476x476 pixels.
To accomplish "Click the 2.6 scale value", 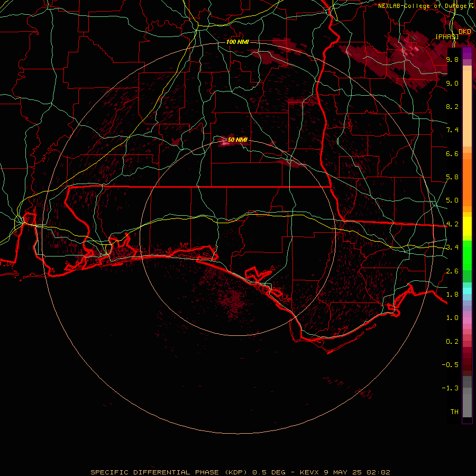I will pos(452,271).
